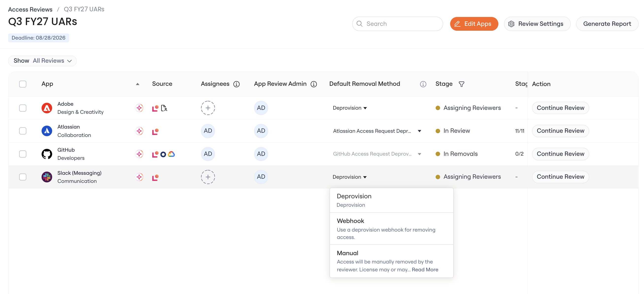
Task: Click the Adobe app logo icon
Action: (47, 108)
